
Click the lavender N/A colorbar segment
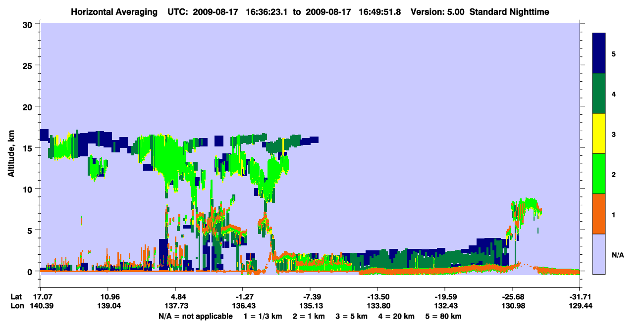tap(599, 254)
